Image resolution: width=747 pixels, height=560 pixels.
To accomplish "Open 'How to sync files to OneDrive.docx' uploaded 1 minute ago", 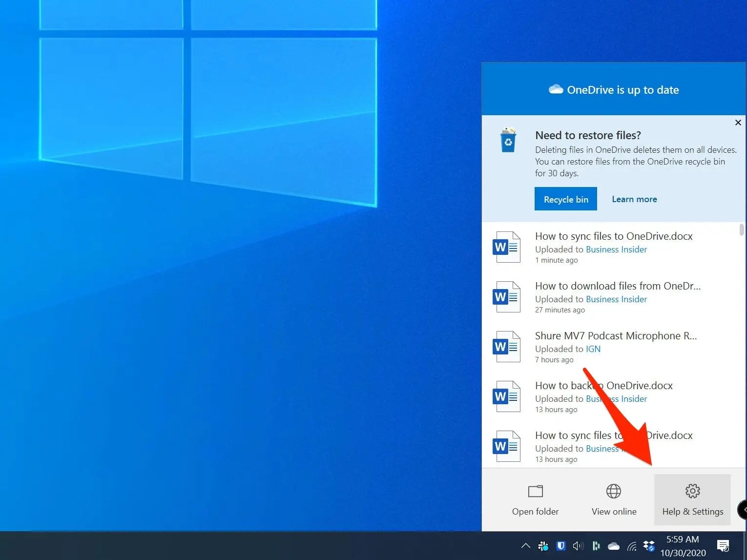I will 614,236.
